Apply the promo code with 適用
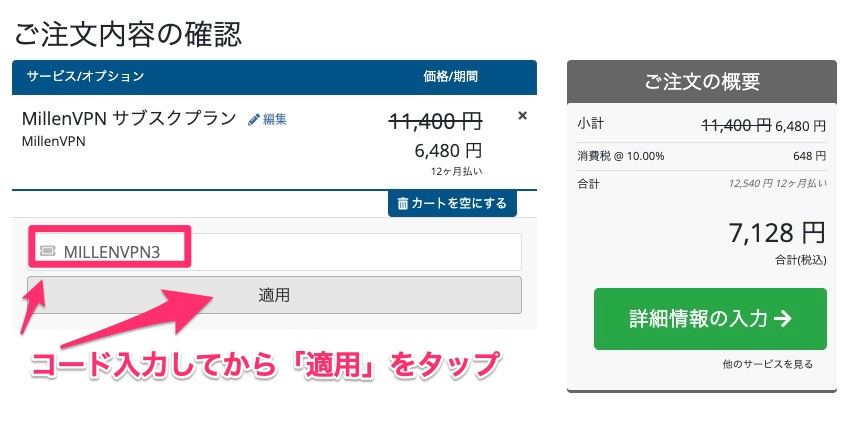The width and height of the screenshot is (861, 431). [x=275, y=295]
